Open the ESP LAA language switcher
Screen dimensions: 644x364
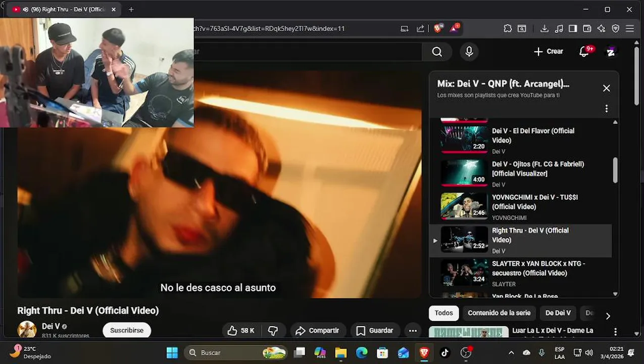[x=560, y=353]
